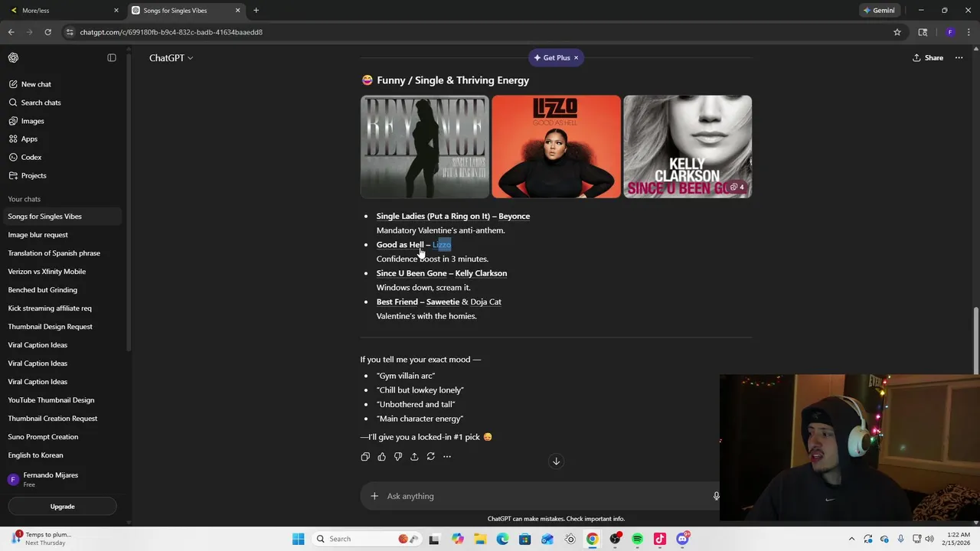The width and height of the screenshot is (980, 551).
Task: Open the Kelly Clarkson album thumbnail
Action: point(688,147)
